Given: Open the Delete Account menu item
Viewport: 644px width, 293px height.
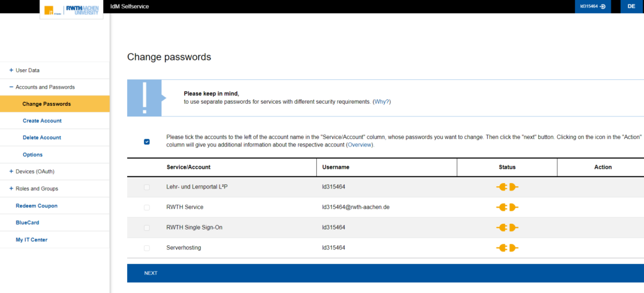Looking at the screenshot, I should tap(42, 138).
